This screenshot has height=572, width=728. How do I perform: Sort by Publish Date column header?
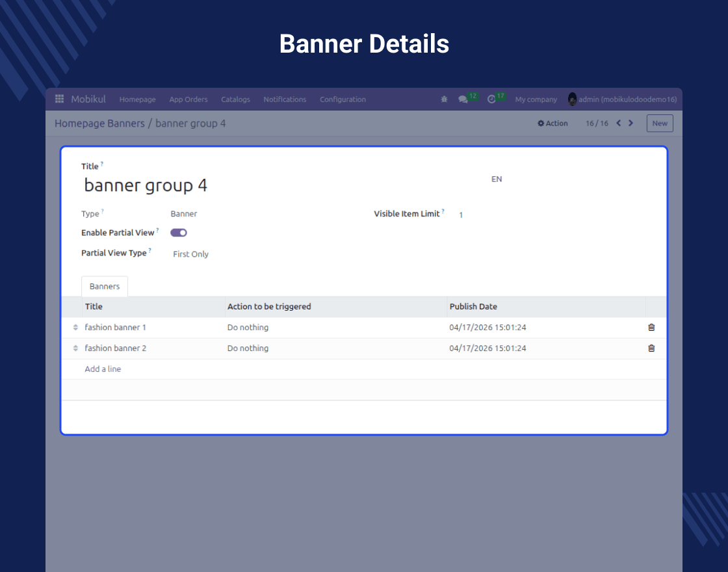(546, 306)
